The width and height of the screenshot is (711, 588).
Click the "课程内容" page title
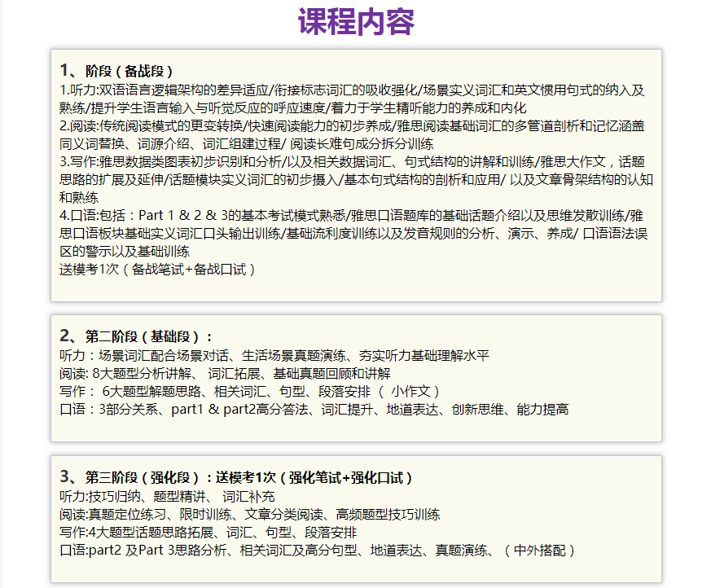(x=356, y=23)
